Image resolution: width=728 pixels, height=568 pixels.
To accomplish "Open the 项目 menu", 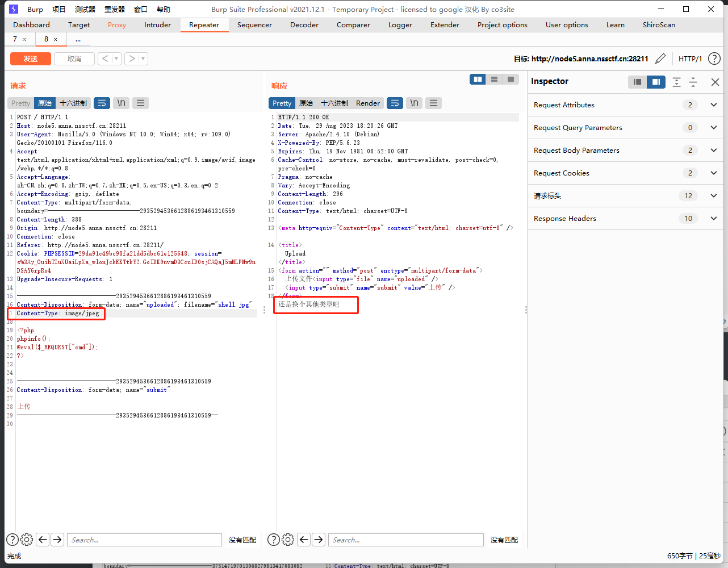I will (58, 9).
